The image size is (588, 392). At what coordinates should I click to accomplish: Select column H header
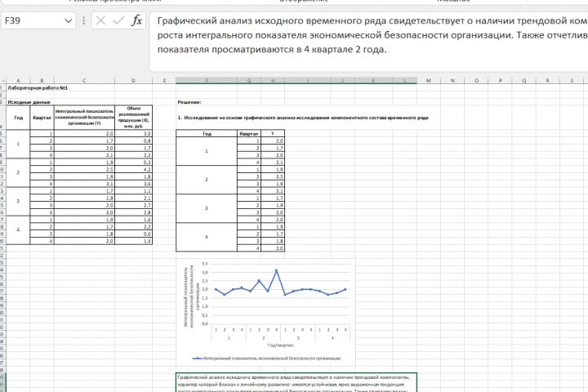click(x=273, y=81)
